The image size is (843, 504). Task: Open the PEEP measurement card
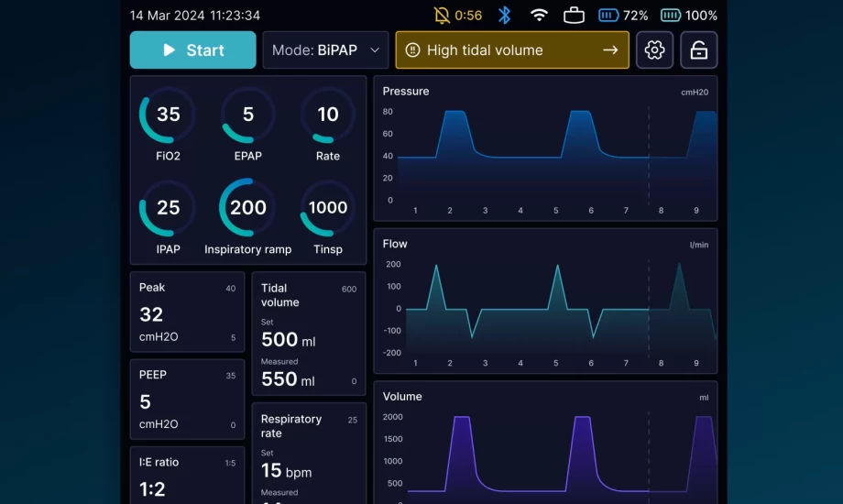187,400
